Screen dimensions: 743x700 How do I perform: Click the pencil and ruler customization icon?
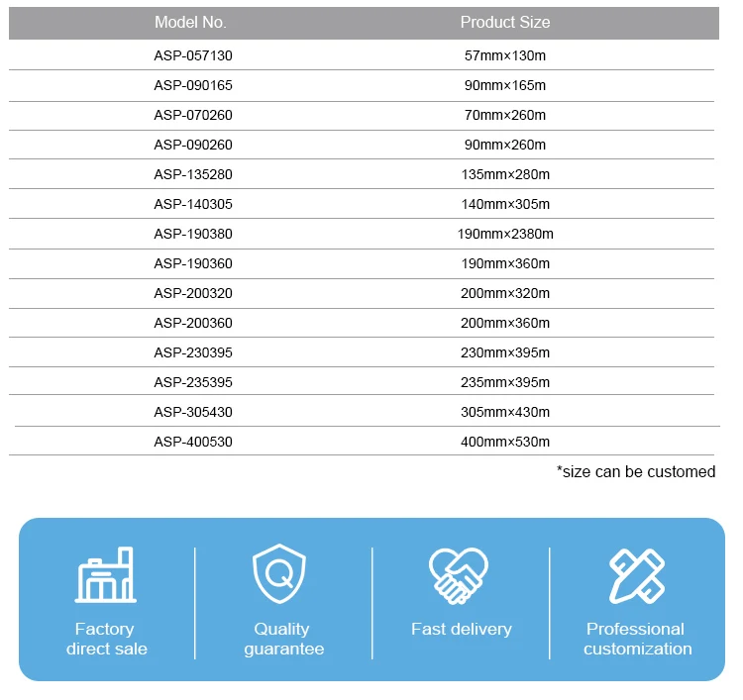637,576
